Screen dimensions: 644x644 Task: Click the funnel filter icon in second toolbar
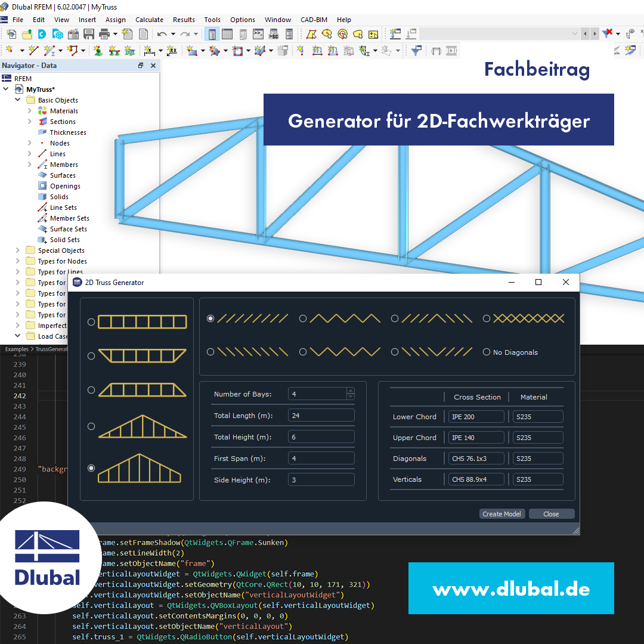416,51
